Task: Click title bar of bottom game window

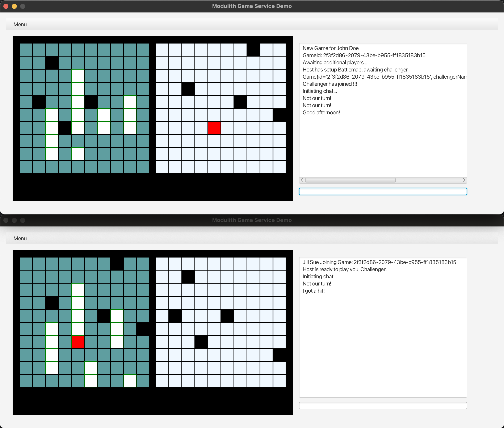Action: coord(252,220)
